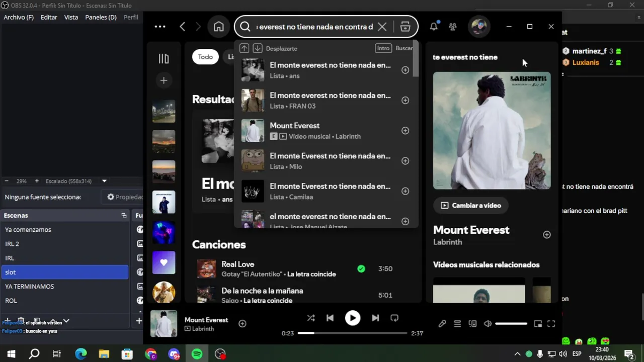
Task: Open the play queue icon
Action: tap(457, 324)
